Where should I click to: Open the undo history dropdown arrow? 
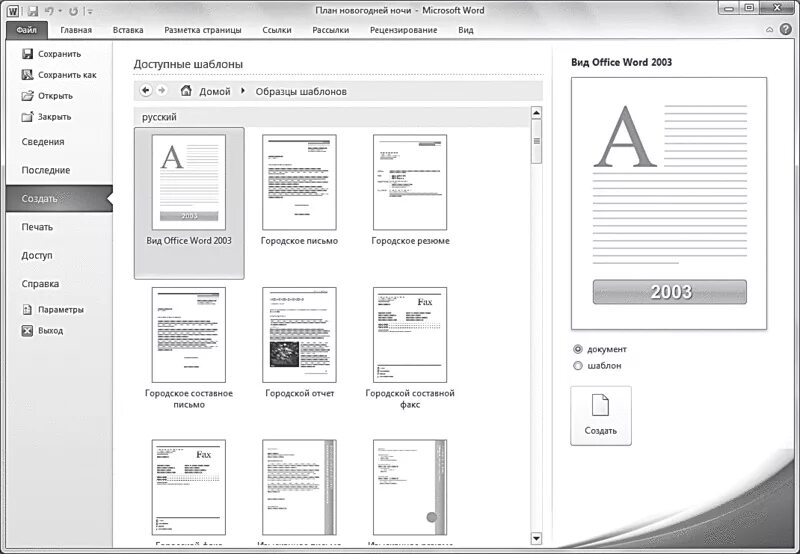(x=60, y=11)
